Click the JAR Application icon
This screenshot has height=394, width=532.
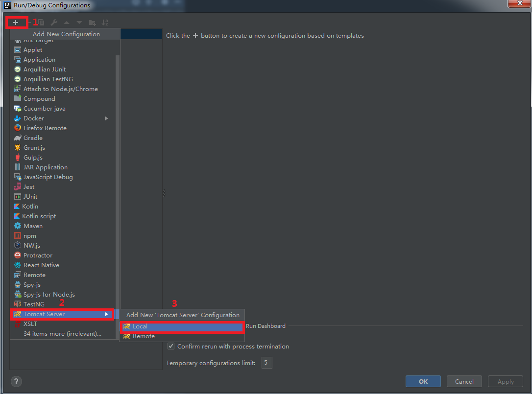[18, 167]
